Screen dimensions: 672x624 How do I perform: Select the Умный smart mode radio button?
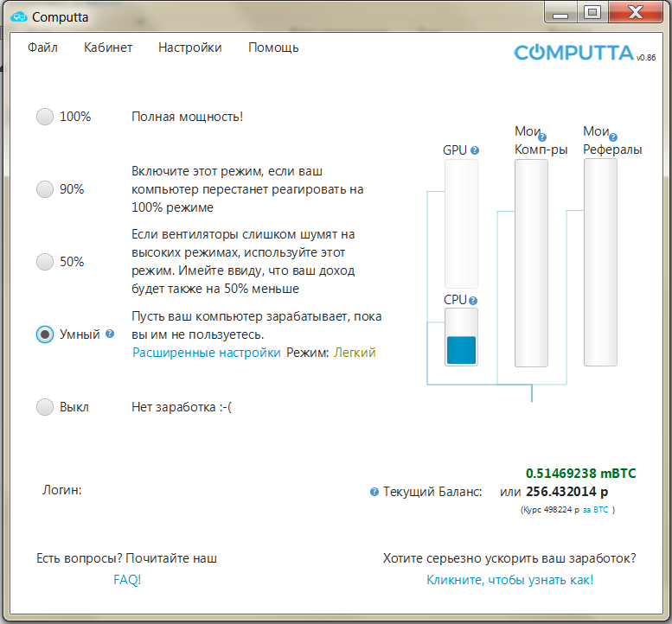(x=45, y=334)
